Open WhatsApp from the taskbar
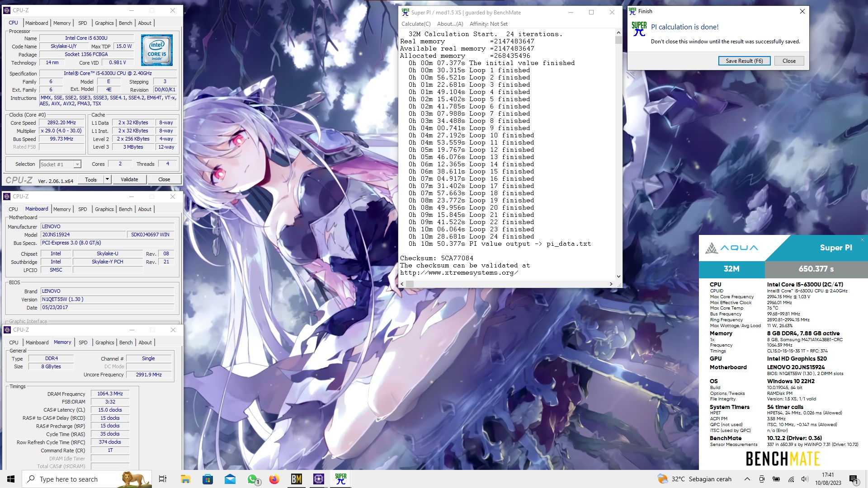The height and width of the screenshot is (488, 868). 252,479
